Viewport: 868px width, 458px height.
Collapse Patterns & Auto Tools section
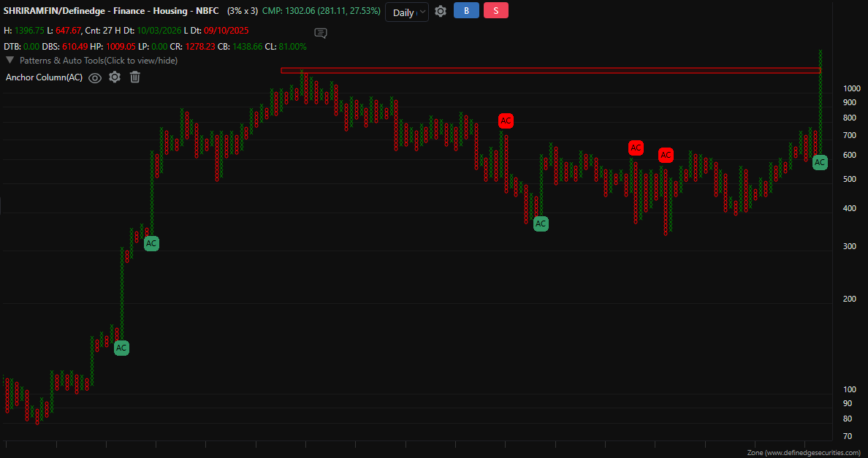point(10,60)
